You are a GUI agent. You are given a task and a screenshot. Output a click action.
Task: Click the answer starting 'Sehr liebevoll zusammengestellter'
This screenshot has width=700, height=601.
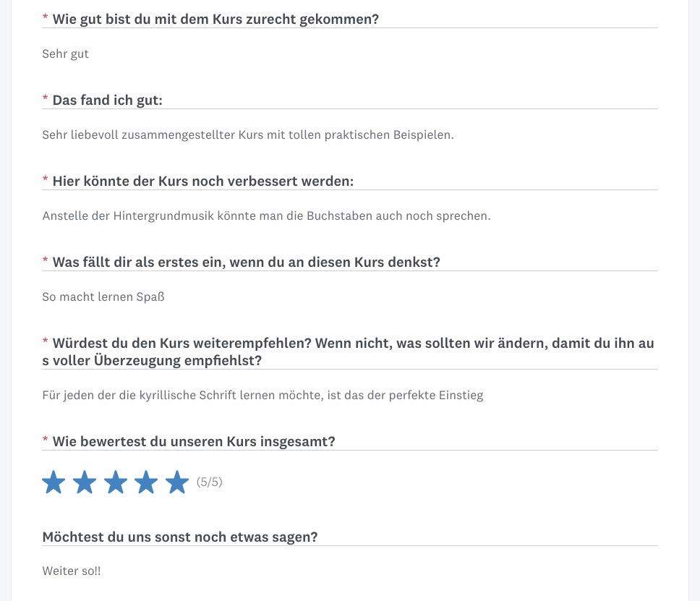click(248, 135)
